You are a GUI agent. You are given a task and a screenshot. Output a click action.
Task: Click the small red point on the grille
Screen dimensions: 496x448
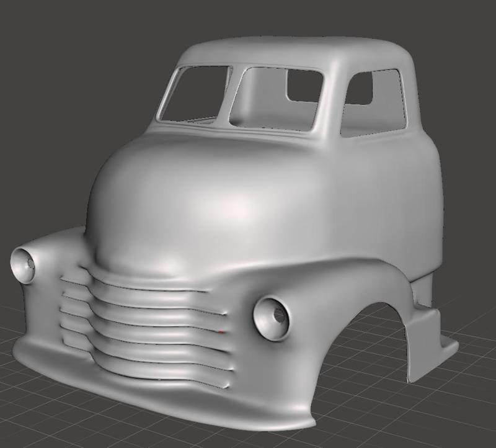coord(221,332)
